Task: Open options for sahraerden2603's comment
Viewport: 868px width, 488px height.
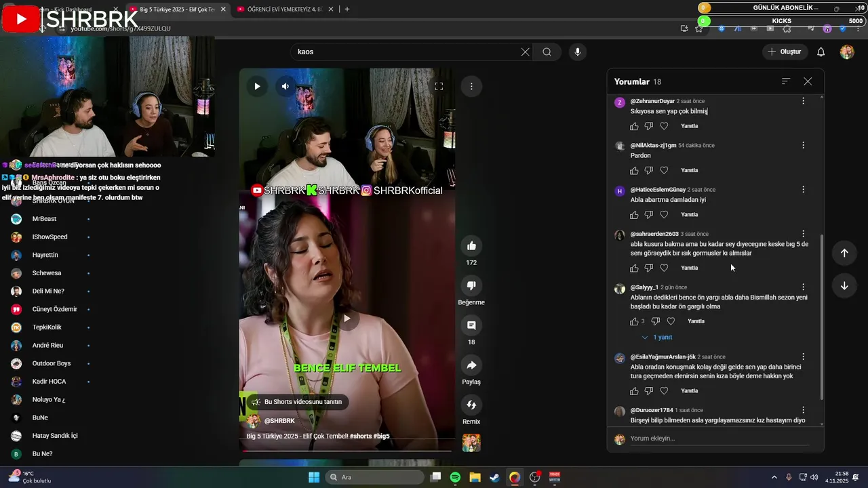Action: [803, 234]
